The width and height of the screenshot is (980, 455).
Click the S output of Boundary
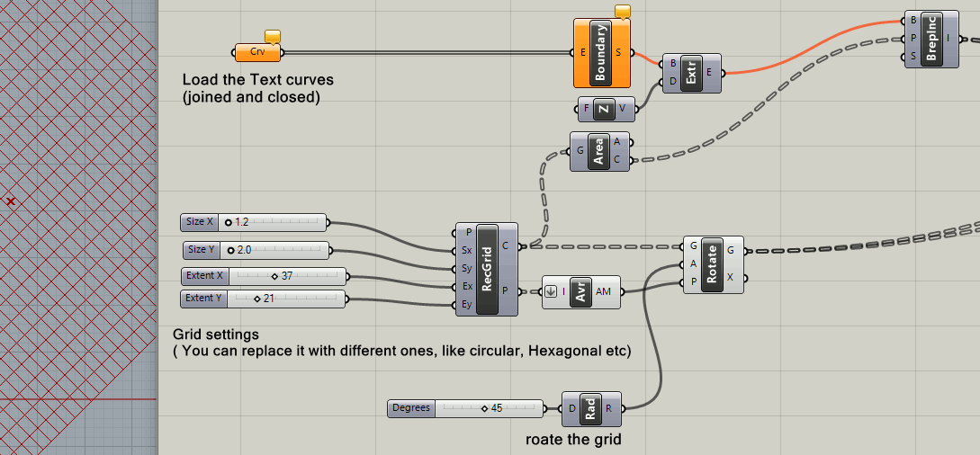(619, 53)
